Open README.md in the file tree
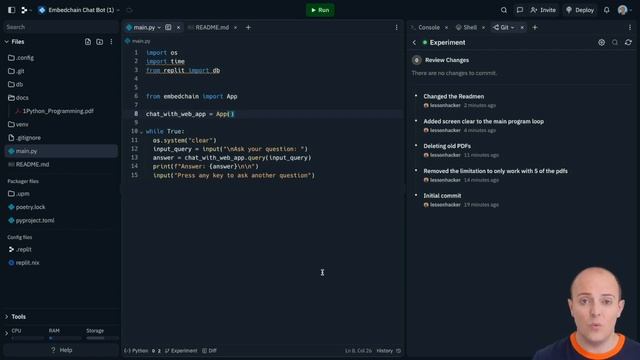640x360 pixels. tap(61, 164)
